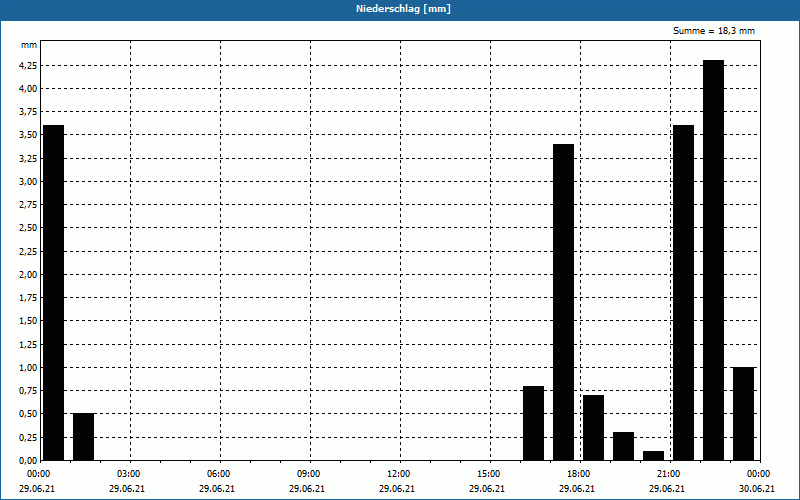800x500 pixels.
Task: Click the 18:00 time label
Action: coord(579,474)
